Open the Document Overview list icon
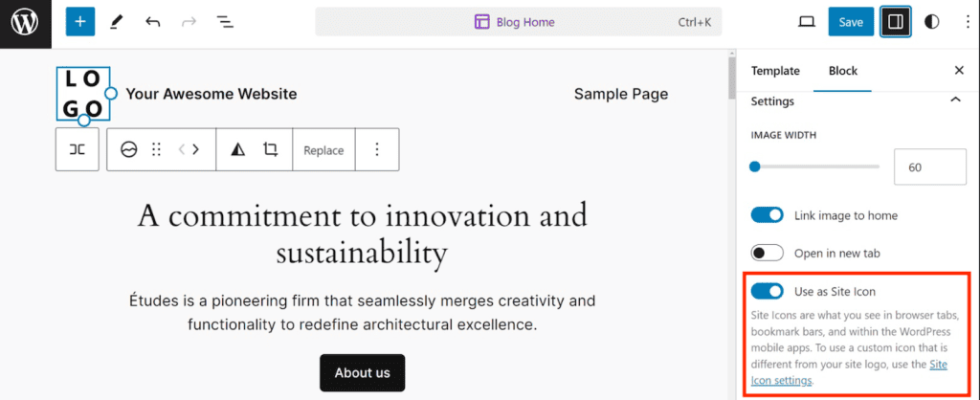This screenshot has width=980, height=400. coord(225,22)
